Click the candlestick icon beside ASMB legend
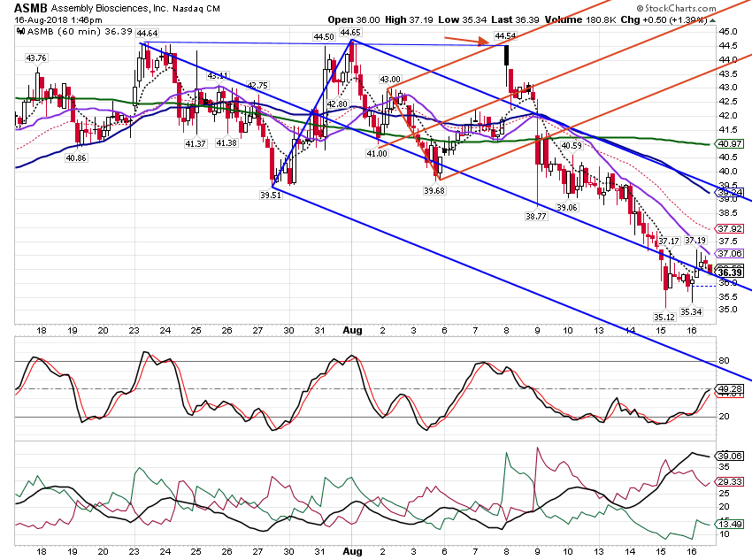This screenshot has width=752, height=560. pos(20,31)
